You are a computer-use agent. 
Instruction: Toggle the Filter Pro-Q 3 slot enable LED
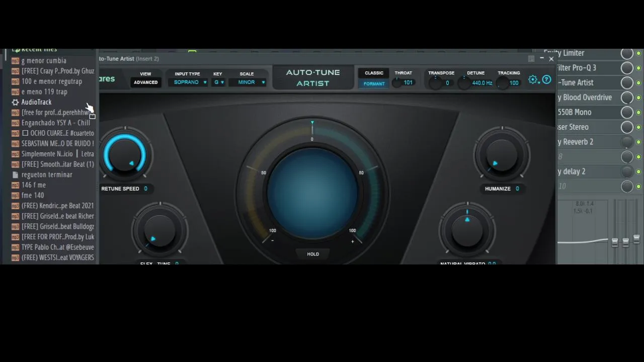[638, 68]
